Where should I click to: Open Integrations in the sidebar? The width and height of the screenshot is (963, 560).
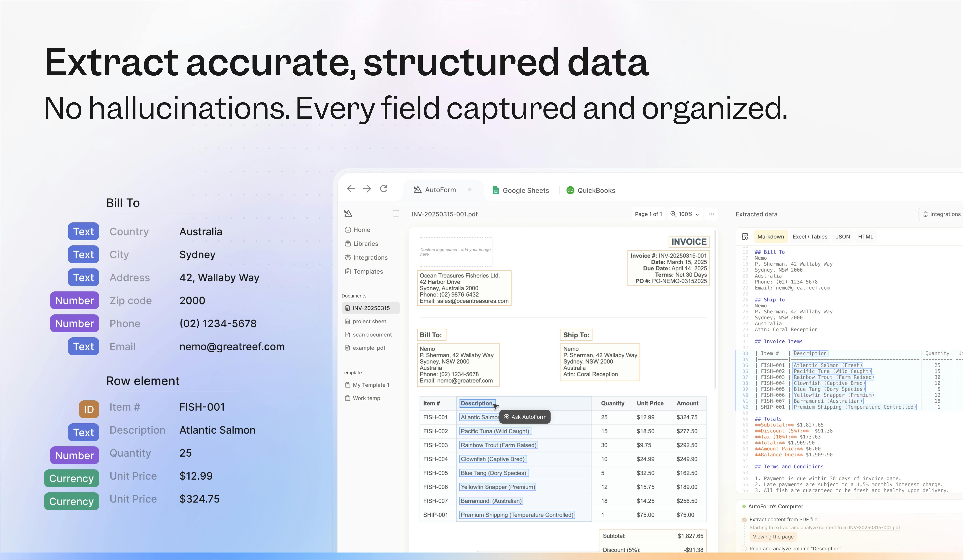click(x=366, y=257)
